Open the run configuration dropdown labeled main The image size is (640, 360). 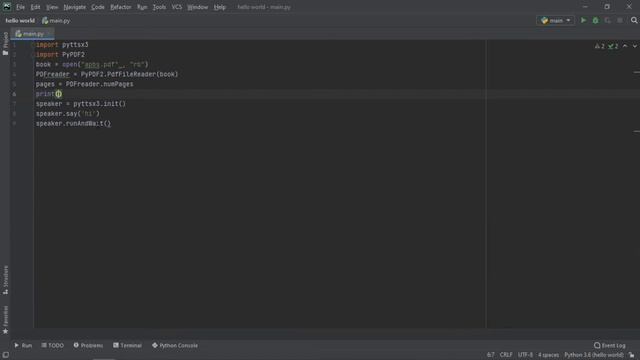coord(556,20)
